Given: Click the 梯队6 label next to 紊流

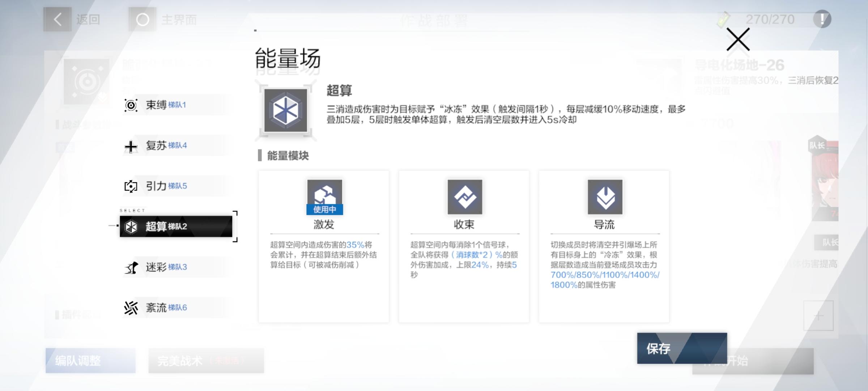Looking at the screenshot, I should pos(177,308).
